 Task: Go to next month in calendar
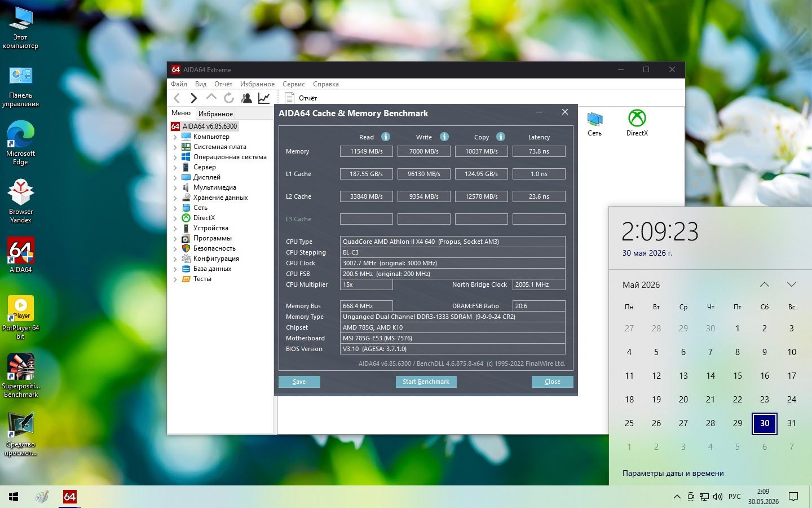click(x=792, y=284)
